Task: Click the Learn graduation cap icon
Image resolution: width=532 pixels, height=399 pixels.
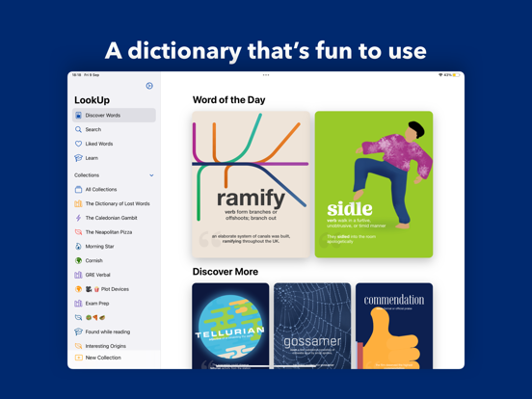Action: [78, 158]
